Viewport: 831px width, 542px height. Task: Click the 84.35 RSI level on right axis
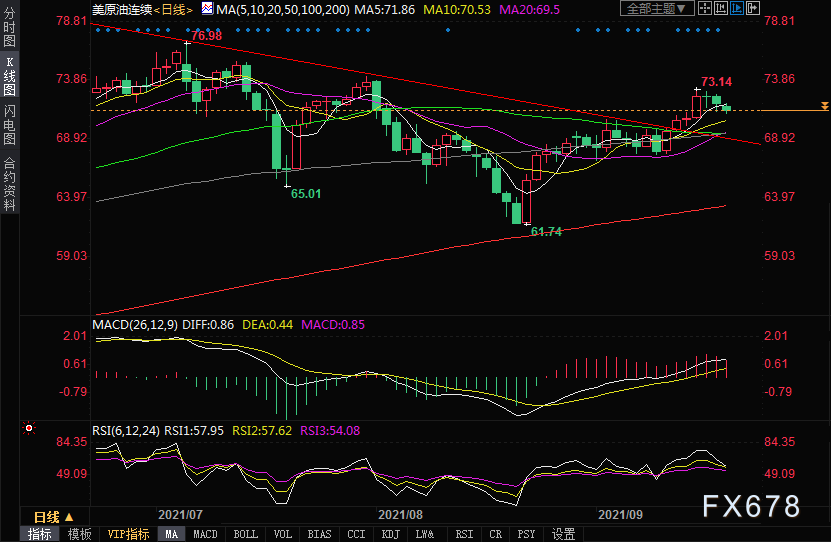(x=780, y=442)
